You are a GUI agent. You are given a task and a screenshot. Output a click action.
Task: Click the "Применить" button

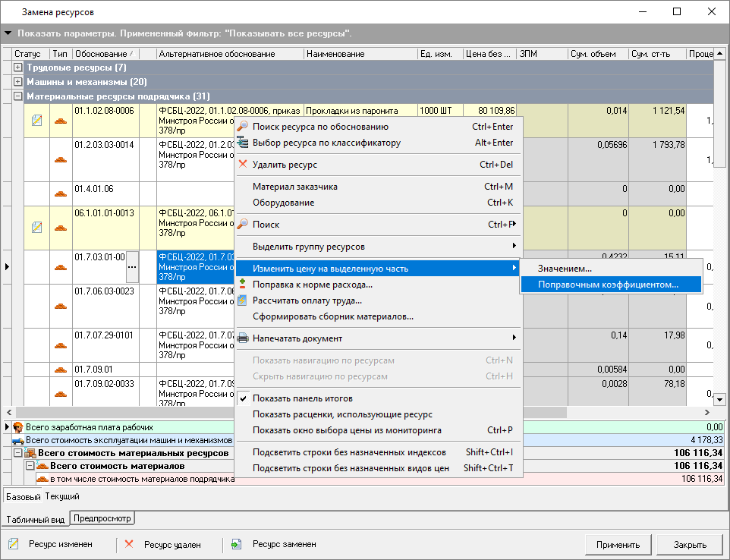[618, 544]
